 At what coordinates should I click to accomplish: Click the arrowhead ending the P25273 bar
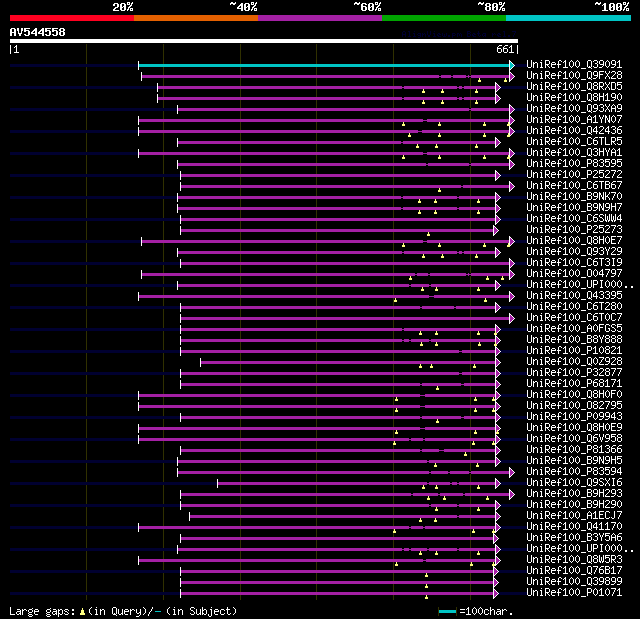[x=496, y=231]
